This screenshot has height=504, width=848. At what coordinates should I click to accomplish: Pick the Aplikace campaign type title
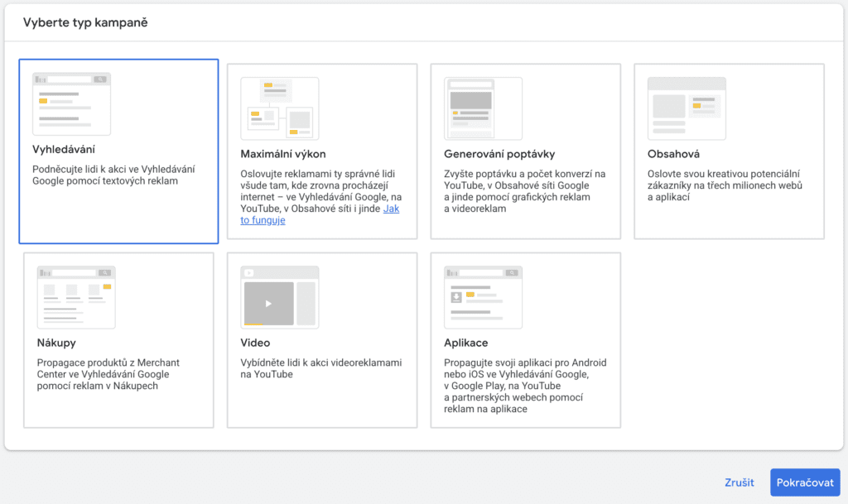[x=466, y=343]
